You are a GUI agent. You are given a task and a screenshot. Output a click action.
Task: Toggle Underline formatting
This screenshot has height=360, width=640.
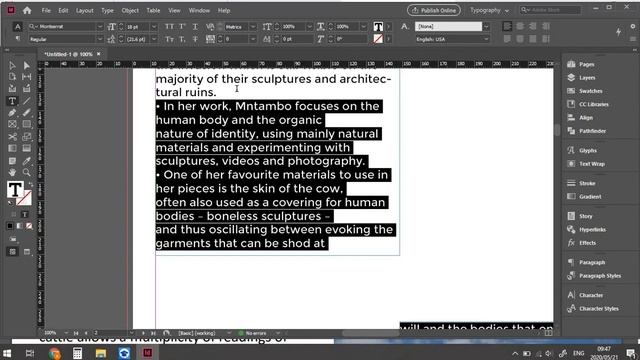[195, 27]
